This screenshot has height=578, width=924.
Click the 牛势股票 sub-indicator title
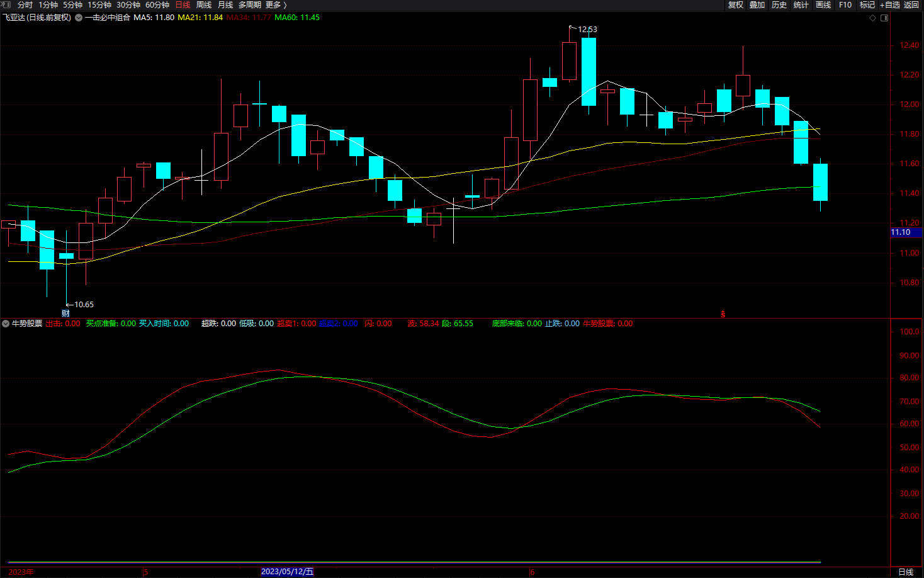27,324
